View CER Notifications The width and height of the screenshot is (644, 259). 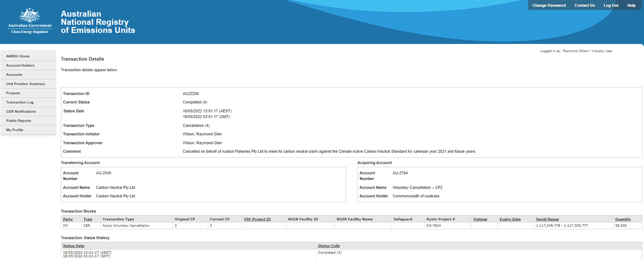(x=21, y=112)
